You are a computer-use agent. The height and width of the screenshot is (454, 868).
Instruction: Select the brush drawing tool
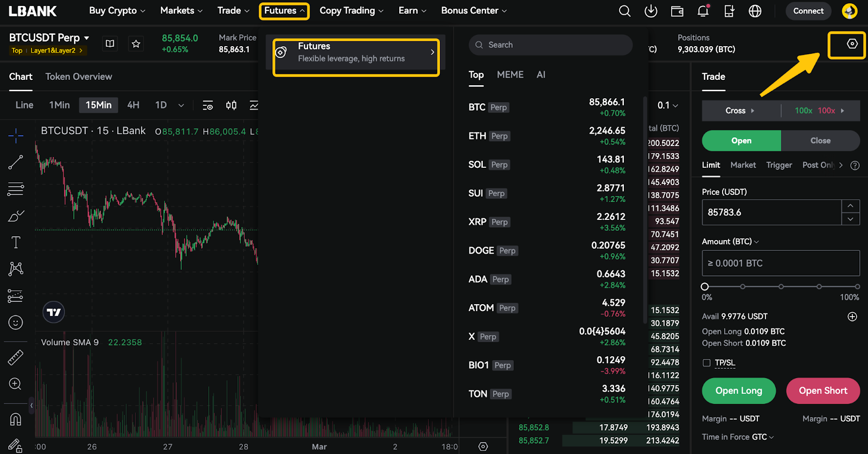[x=16, y=216]
